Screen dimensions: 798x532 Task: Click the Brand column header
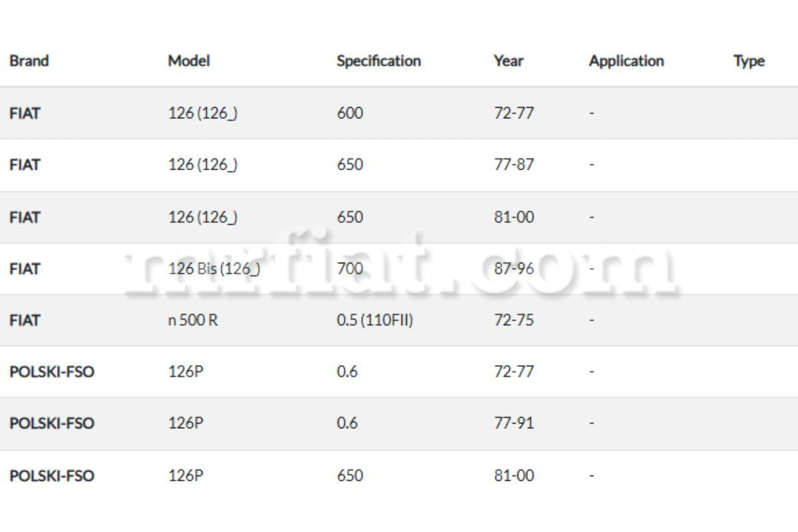[x=29, y=61]
